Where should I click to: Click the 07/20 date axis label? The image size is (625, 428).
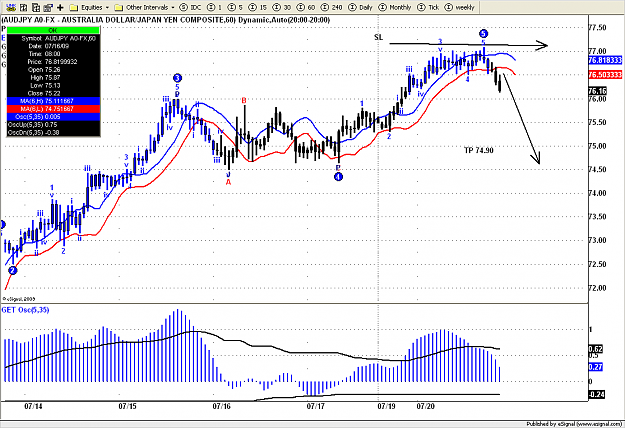[x=425, y=406]
